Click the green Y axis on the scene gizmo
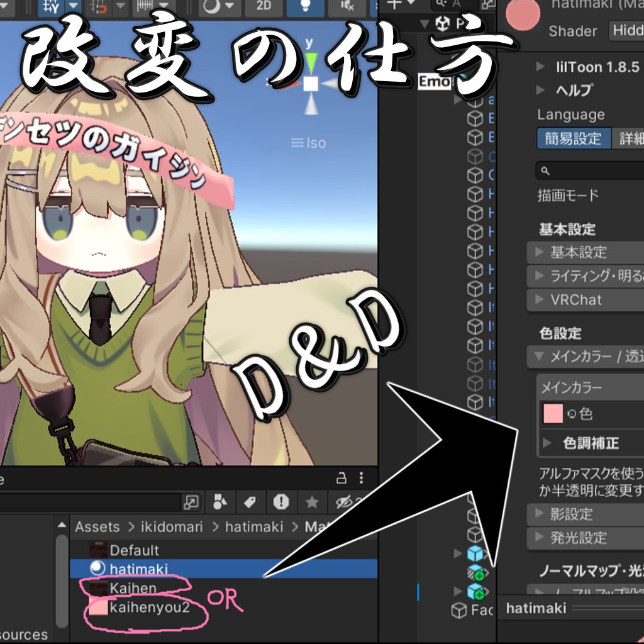Image resolution: width=644 pixels, height=644 pixels. coord(309,59)
